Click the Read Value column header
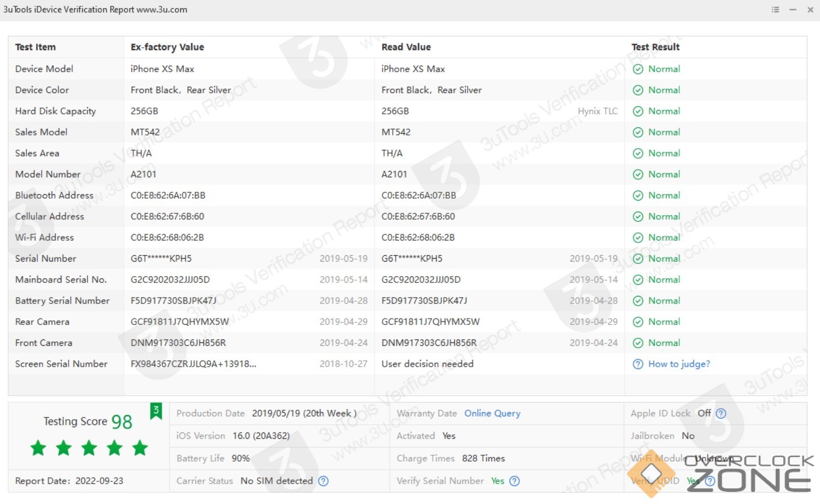Viewport: 820px width, 504px height. pos(406,47)
